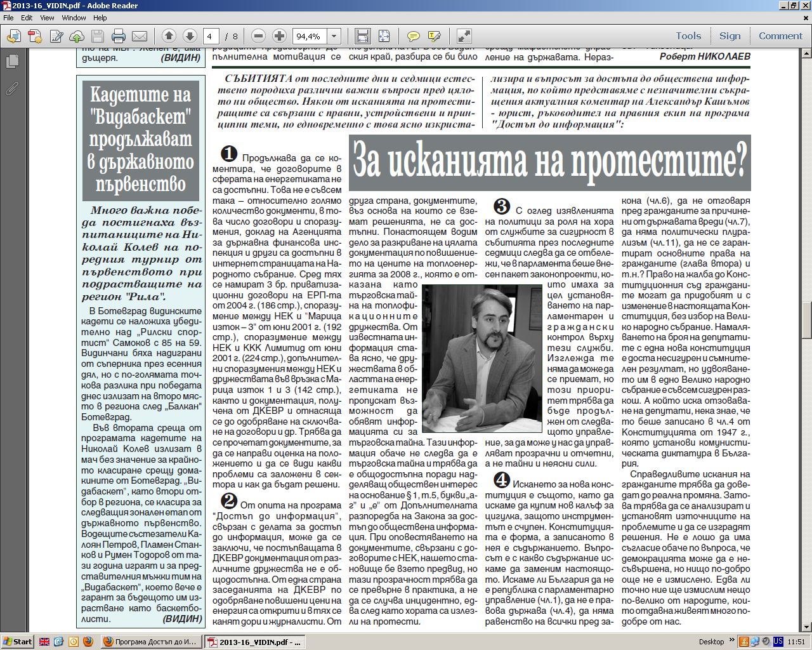Open the page thumbnails panel
The width and height of the screenshot is (812, 650).
tap(11, 62)
